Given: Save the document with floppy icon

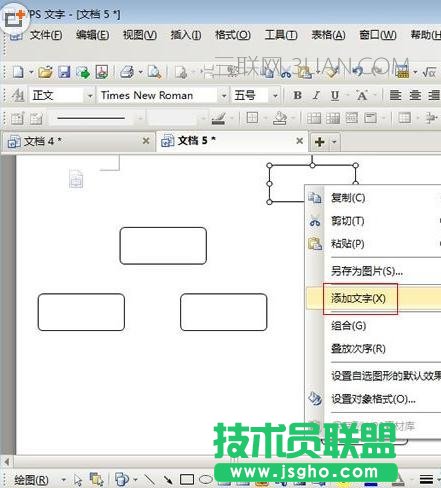Looking at the screenshot, I should click(64, 72).
